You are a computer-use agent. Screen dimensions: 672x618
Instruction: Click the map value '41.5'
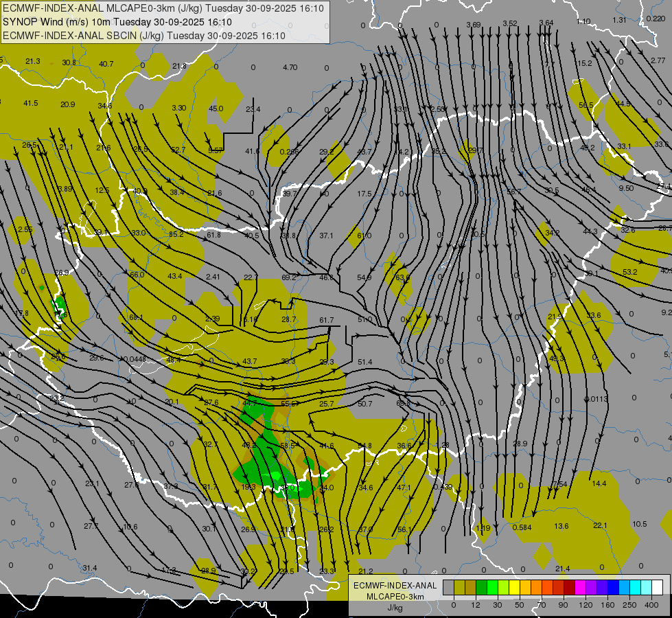[x=30, y=104]
